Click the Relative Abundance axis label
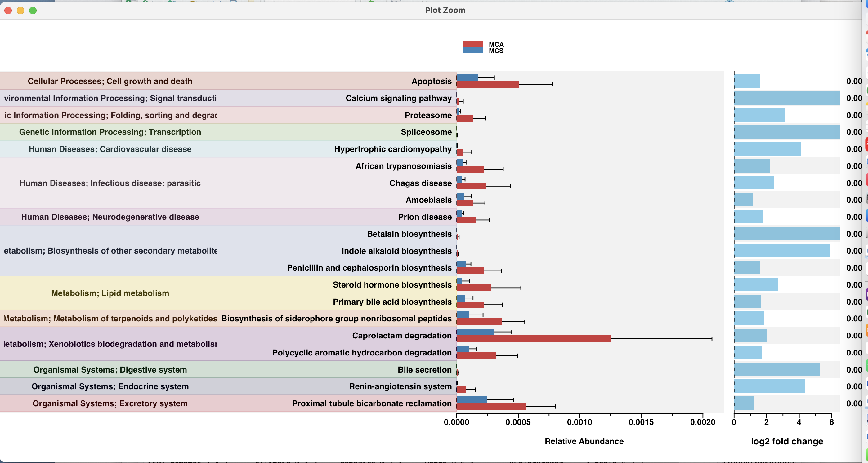 pyautogui.click(x=584, y=441)
